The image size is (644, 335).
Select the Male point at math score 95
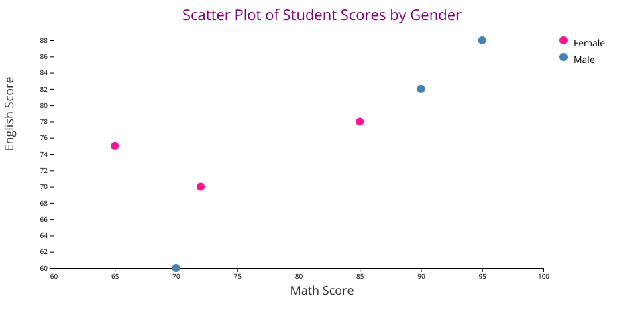coord(482,40)
